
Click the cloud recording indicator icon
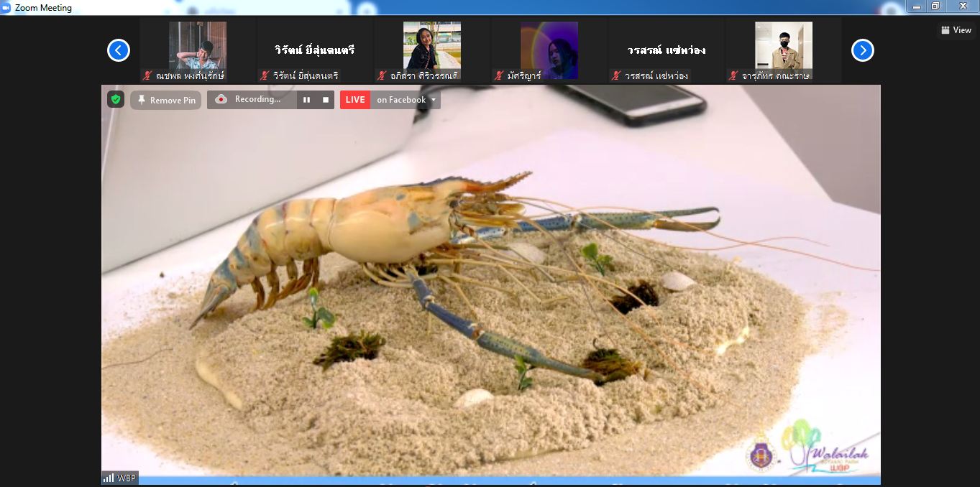tap(221, 99)
